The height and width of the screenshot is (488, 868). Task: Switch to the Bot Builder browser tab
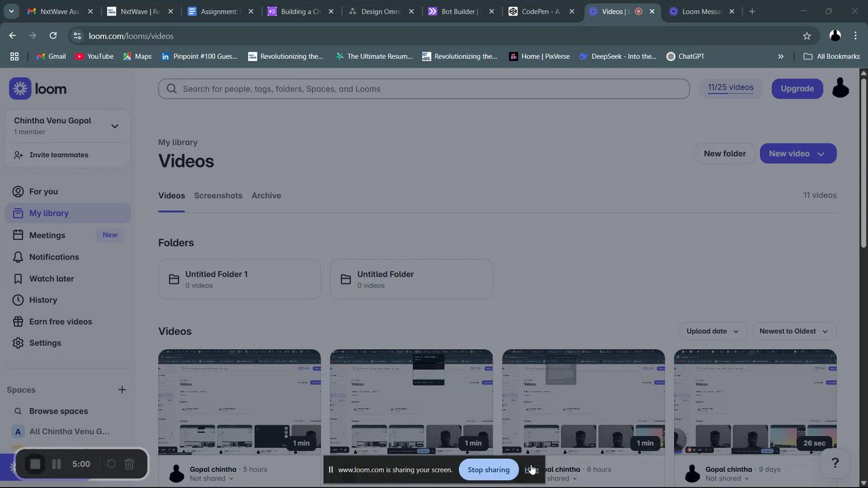[x=460, y=12]
